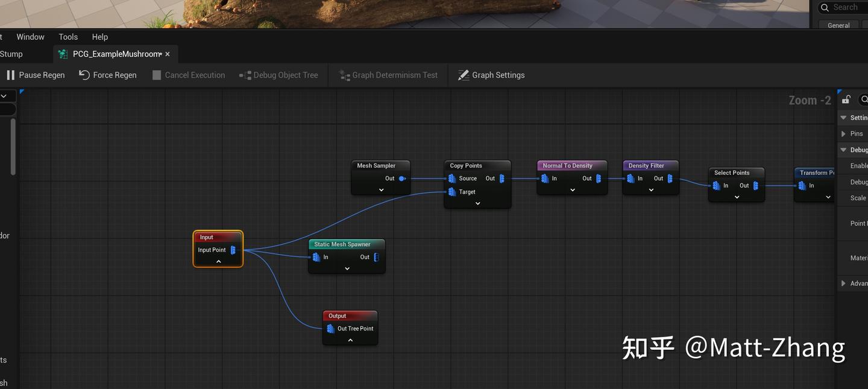Expand the Normal To Density node chevron

coord(573,190)
